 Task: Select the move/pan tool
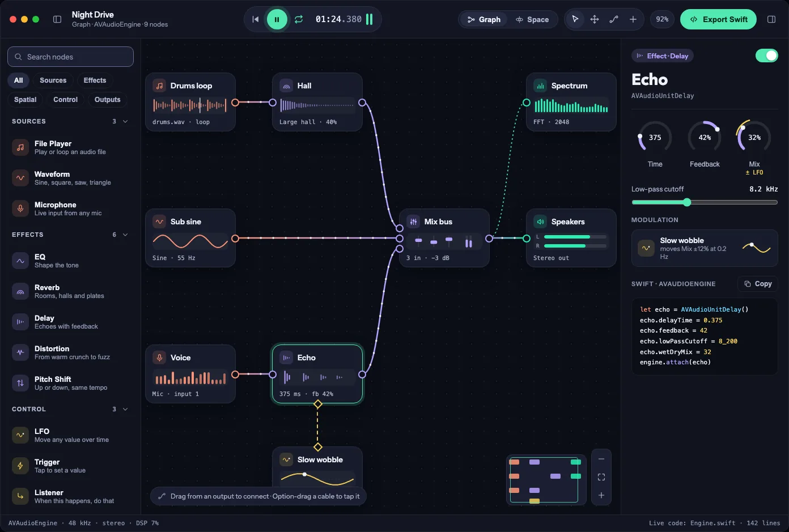[595, 19]
